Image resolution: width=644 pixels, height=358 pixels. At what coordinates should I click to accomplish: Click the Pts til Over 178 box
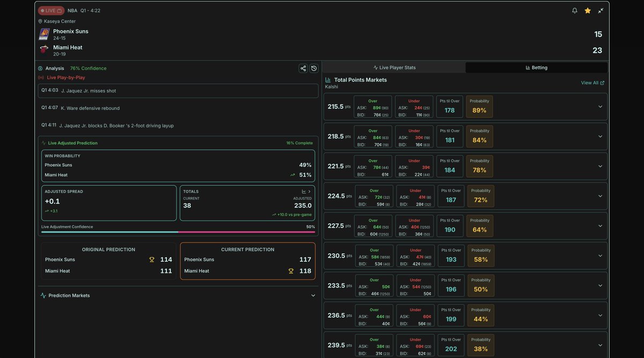click(x=450, y=107)
